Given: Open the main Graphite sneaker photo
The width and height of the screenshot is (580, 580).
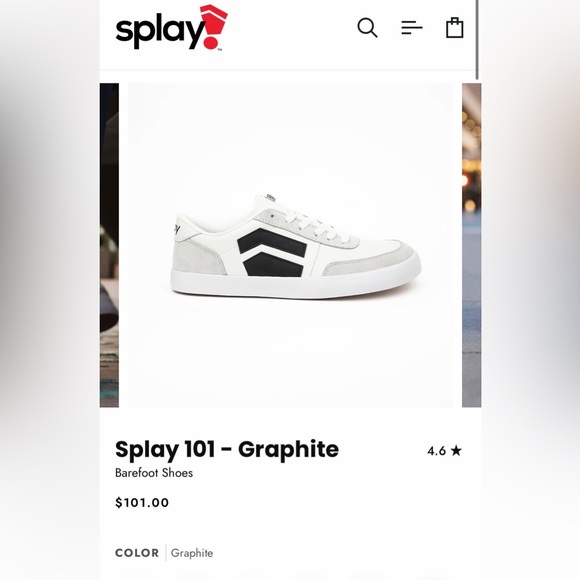Looking at the screenshot, I should click(x=290, y=245).
